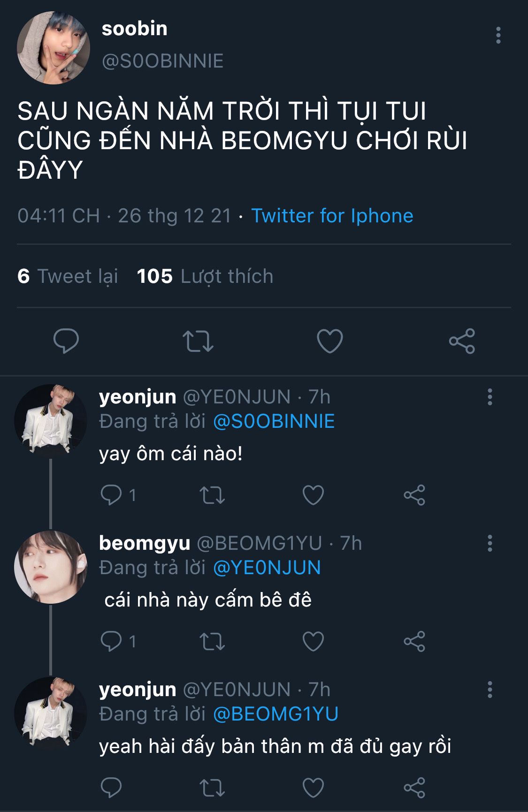528x812 pixels.
Task: Open the @BEOMG1YU mention link
Action: click(x=275, y=714)
